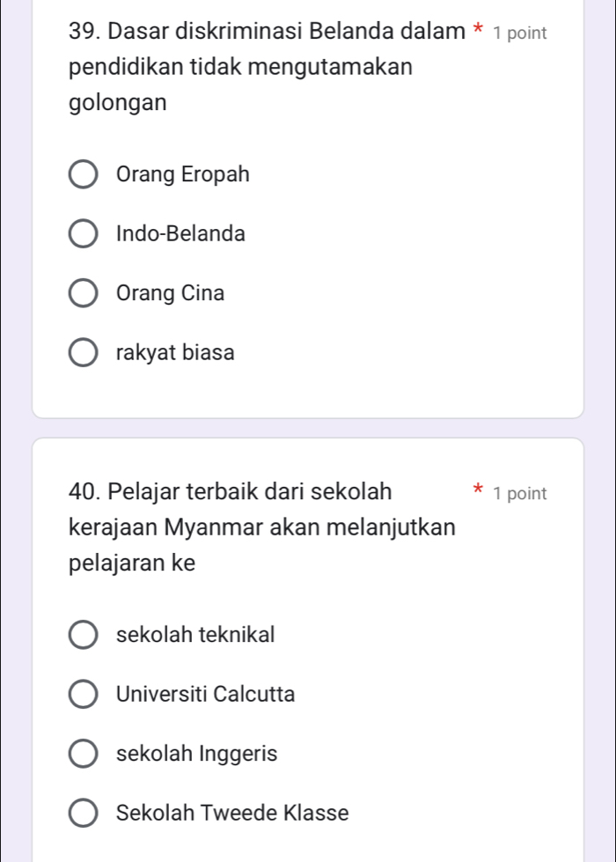The height and width of the screenshot is (862, 616).
Task: Click the 'Indo-Belanda' answer label text
Action: tap(180, 234)
